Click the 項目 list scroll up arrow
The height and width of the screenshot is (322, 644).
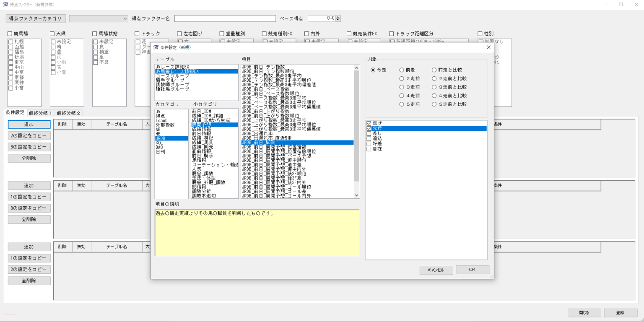(357, 67)
